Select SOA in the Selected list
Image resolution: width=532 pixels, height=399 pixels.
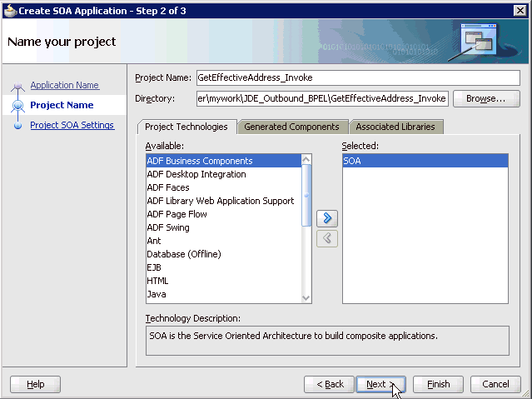coord(425,161)
